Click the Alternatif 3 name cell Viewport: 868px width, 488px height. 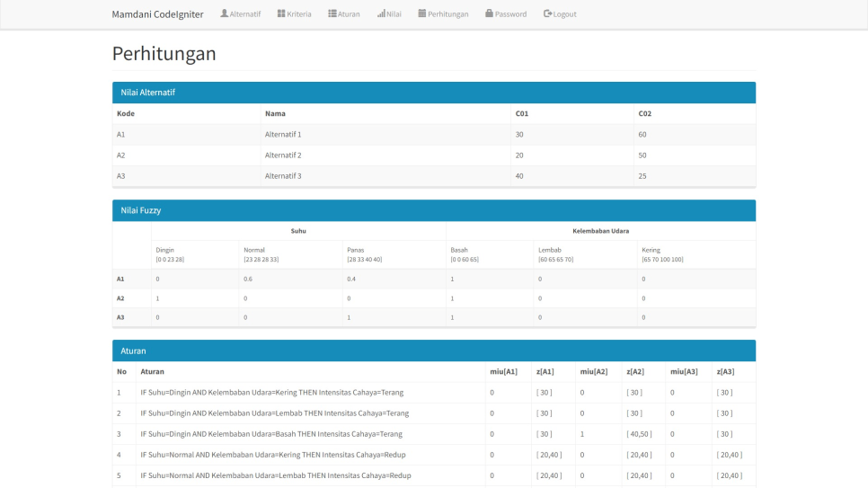click(x=283, y=176)
